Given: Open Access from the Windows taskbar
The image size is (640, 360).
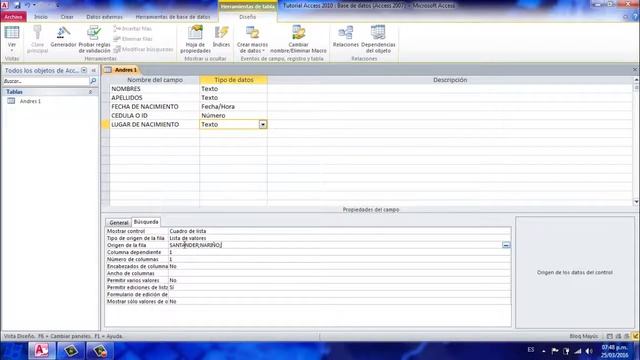Looking at the screenshot, I should click(42, 351).
